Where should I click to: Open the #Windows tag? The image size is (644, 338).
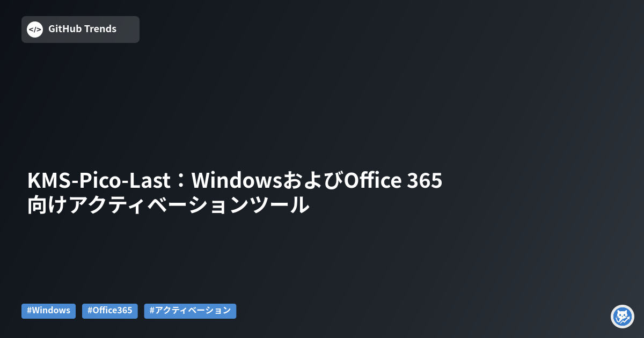(x=48, y=311)
